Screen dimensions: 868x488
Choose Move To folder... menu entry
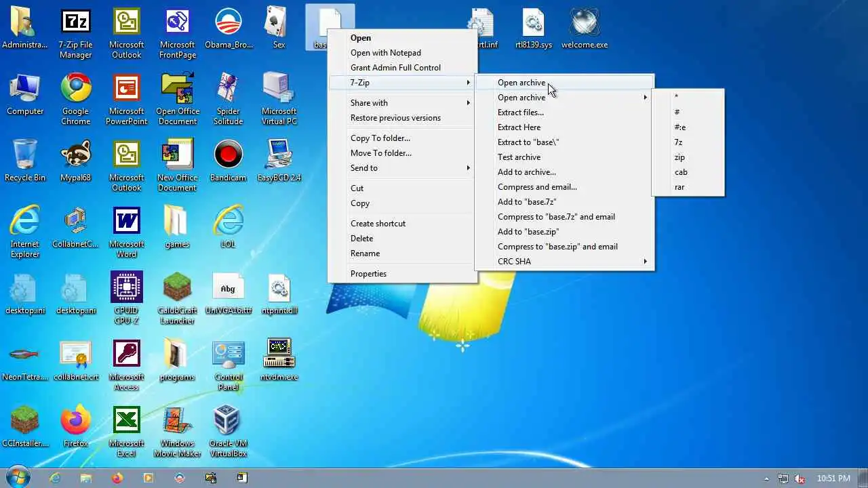[x=402, y=153]
